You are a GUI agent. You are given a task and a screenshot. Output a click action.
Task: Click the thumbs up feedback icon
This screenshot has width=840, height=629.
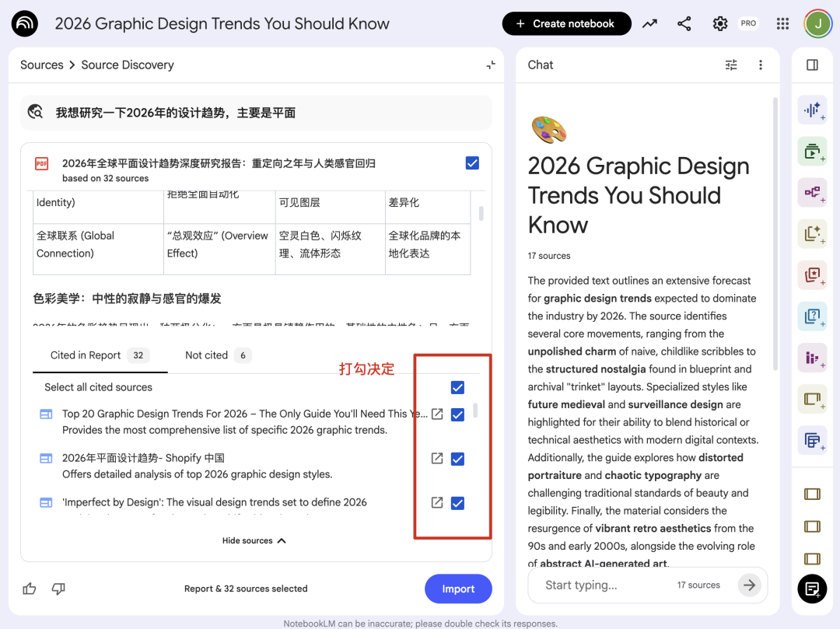[x=30, y=589]
